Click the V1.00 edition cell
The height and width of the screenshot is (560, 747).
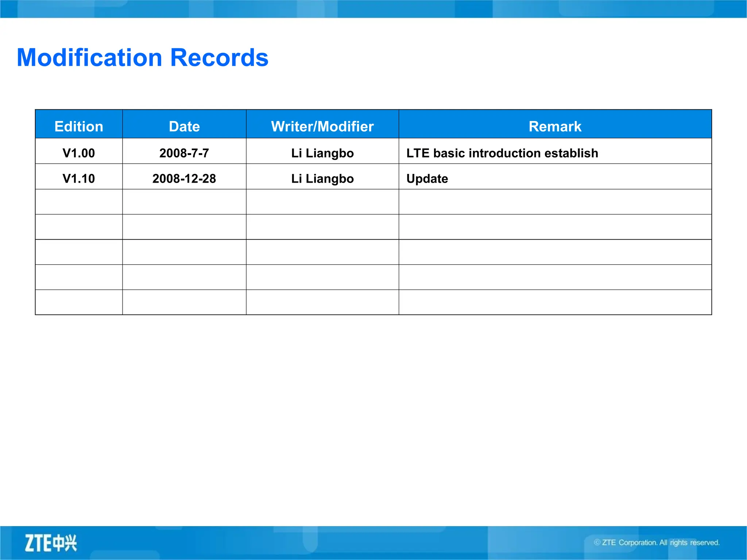(x=79, y=151)
